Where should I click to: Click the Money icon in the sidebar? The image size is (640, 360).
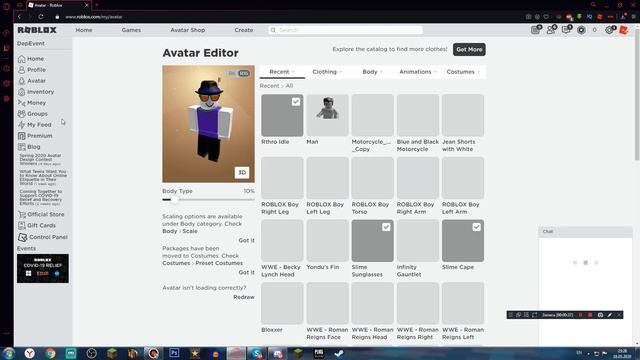coord(22,103)
